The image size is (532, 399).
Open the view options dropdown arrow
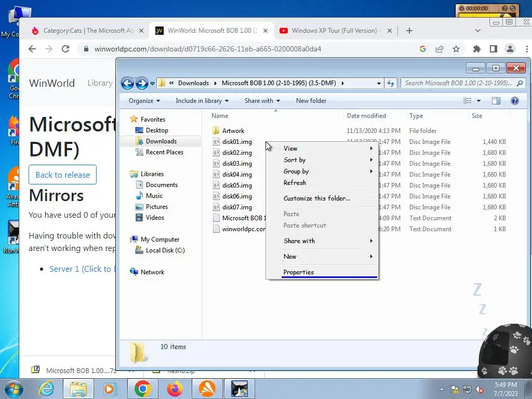pyautogui.click(x=478, y=101)
